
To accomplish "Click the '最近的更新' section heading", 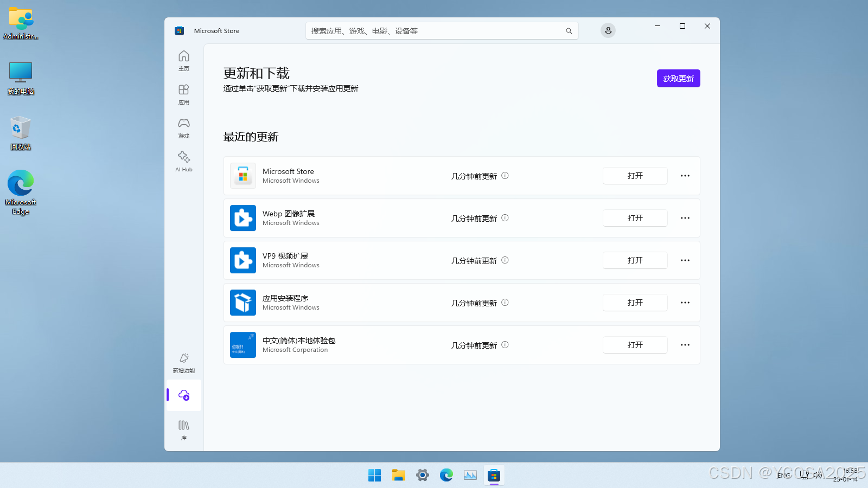I will point(251,137).
